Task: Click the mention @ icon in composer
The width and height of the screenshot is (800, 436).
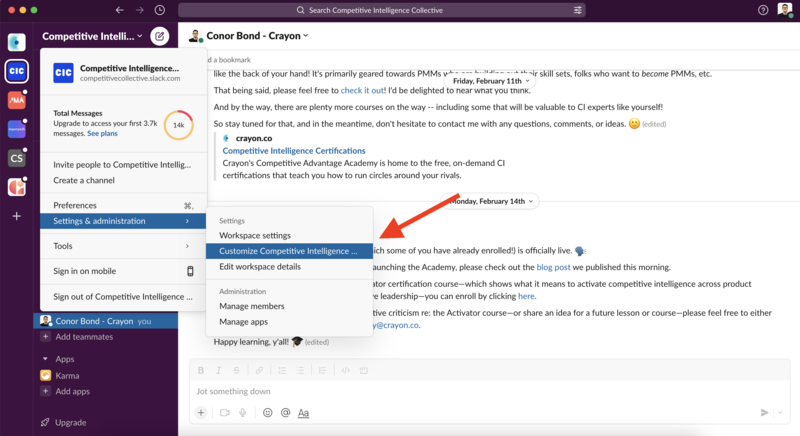Action: [x=285, y=412]
